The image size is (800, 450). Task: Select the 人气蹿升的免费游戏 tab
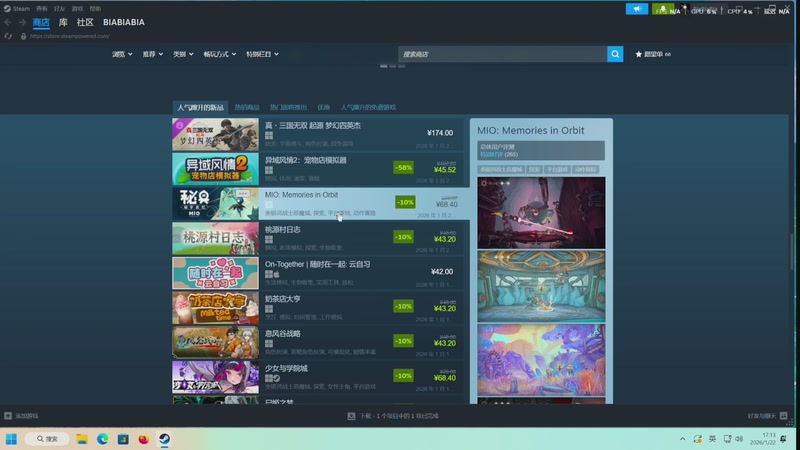click(368, 108)
